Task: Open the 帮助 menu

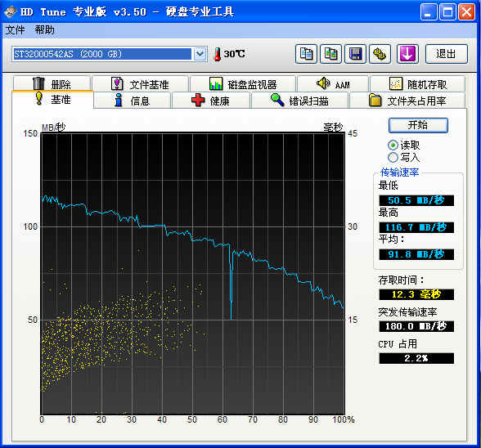Action: click(44, 29)
